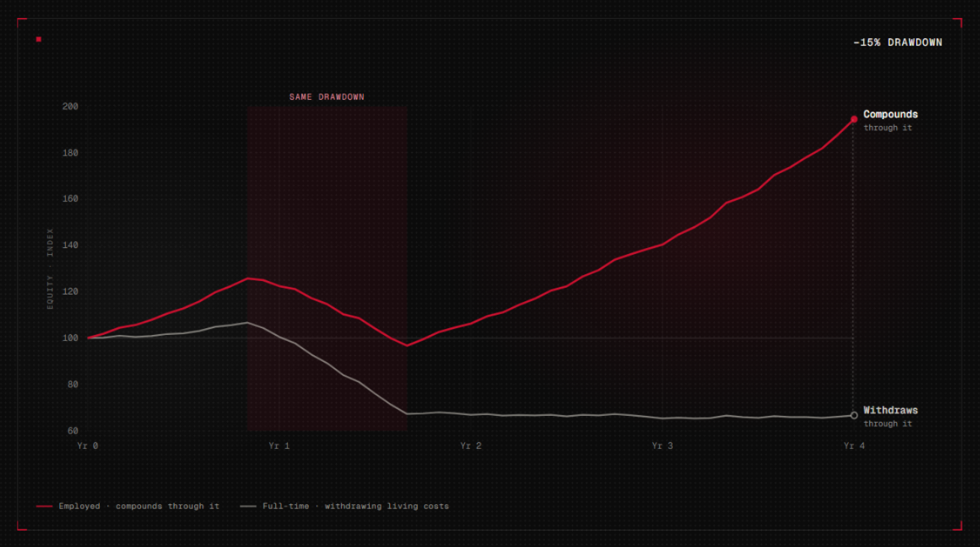Click x-axis label "Yr 3"
Image resolution: width=980 pixels, height=547 pixels.
pos(662,446)
